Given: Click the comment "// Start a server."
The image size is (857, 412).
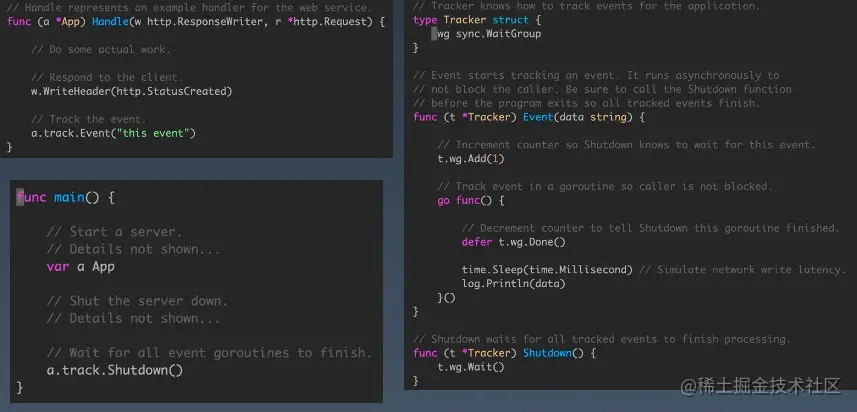Looking at the screenshot, I should (x=114, y=232).
